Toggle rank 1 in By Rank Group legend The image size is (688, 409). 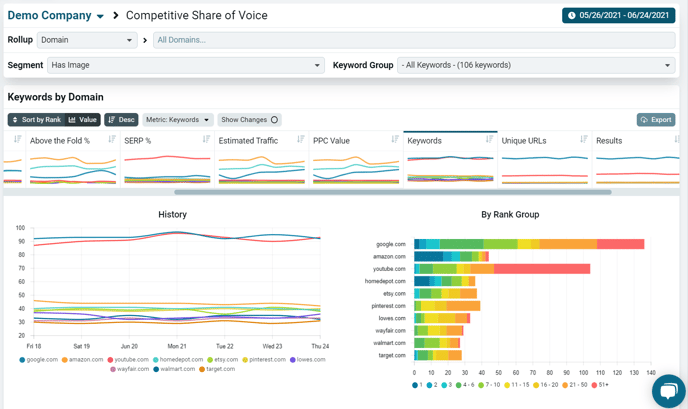pos(417,385)
